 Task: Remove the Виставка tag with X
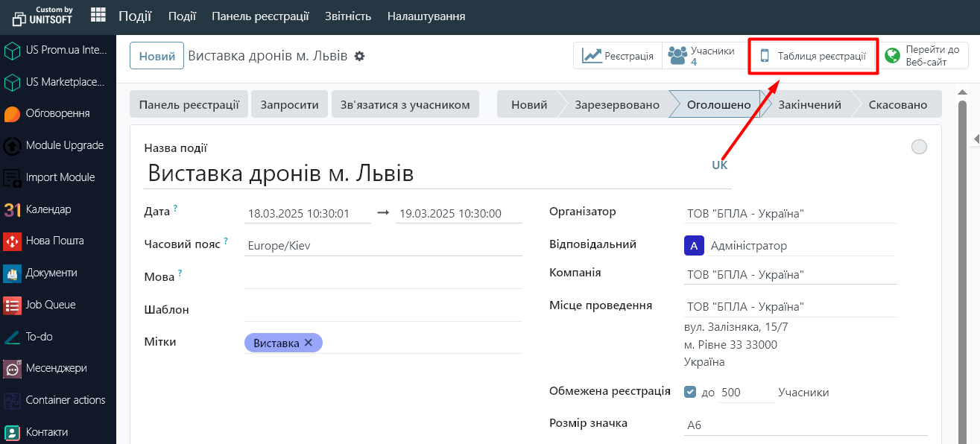309,343
